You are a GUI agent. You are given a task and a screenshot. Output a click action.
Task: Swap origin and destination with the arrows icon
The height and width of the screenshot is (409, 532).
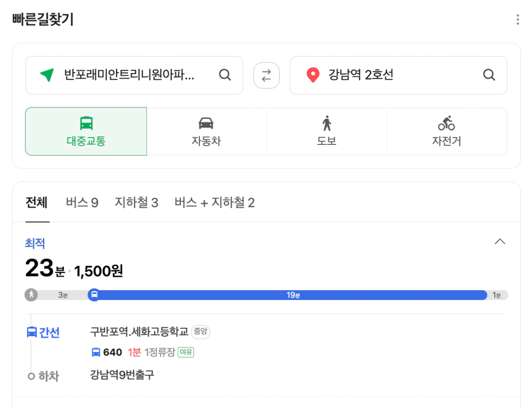tap(266, 75)
